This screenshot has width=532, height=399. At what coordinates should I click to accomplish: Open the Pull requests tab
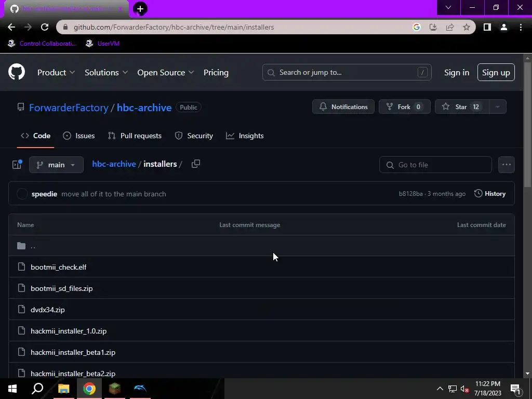point(135,136)
